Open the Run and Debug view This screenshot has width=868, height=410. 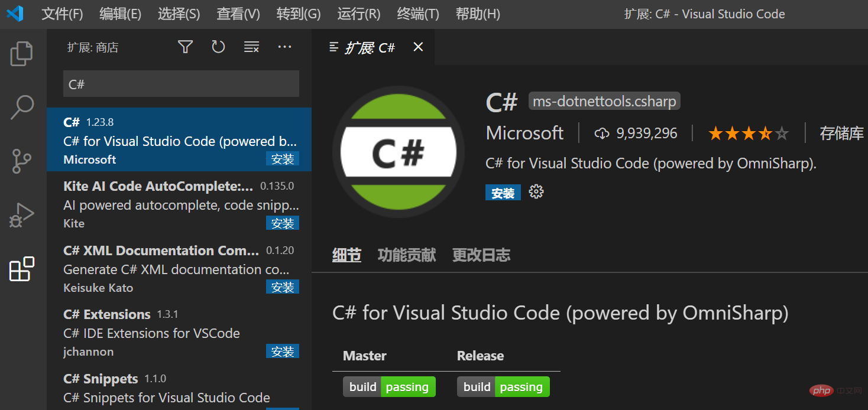pos(21,214)
